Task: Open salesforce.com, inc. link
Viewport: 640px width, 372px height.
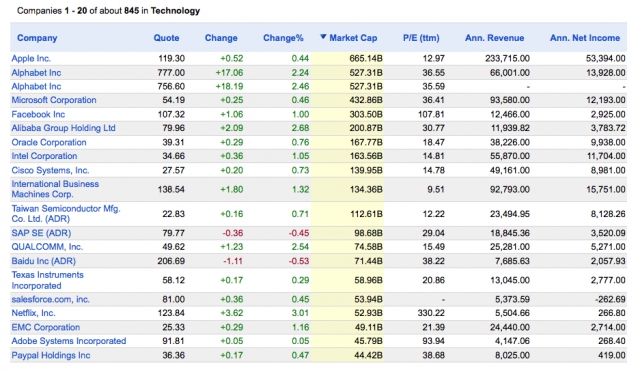Action: [51, 299]
